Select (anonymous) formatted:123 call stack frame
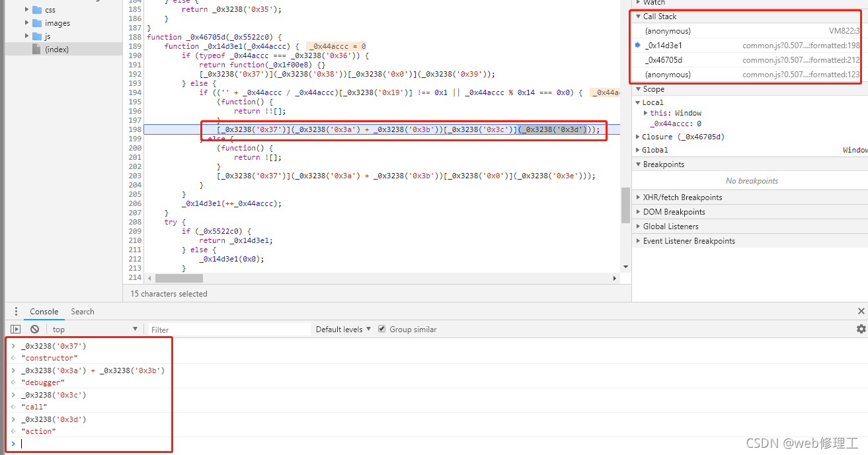The image size is (868, 455). (750, 75)
